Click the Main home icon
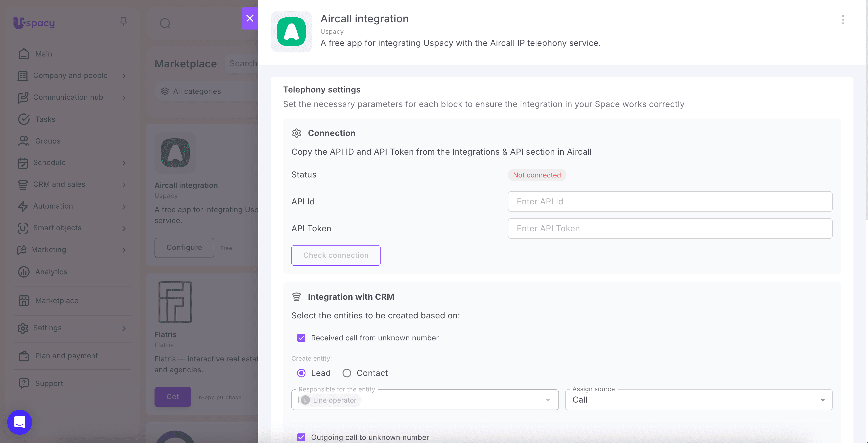 point(24,54)
